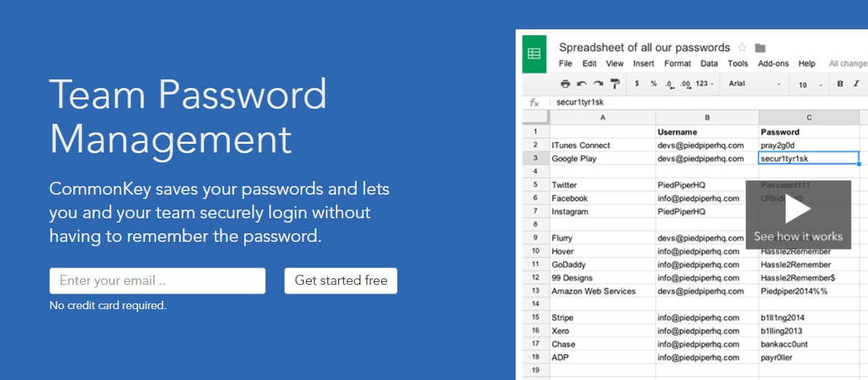Screen dimensions: 868x380
Task: Click the print icon in toolbar
Action: (565, 84)
